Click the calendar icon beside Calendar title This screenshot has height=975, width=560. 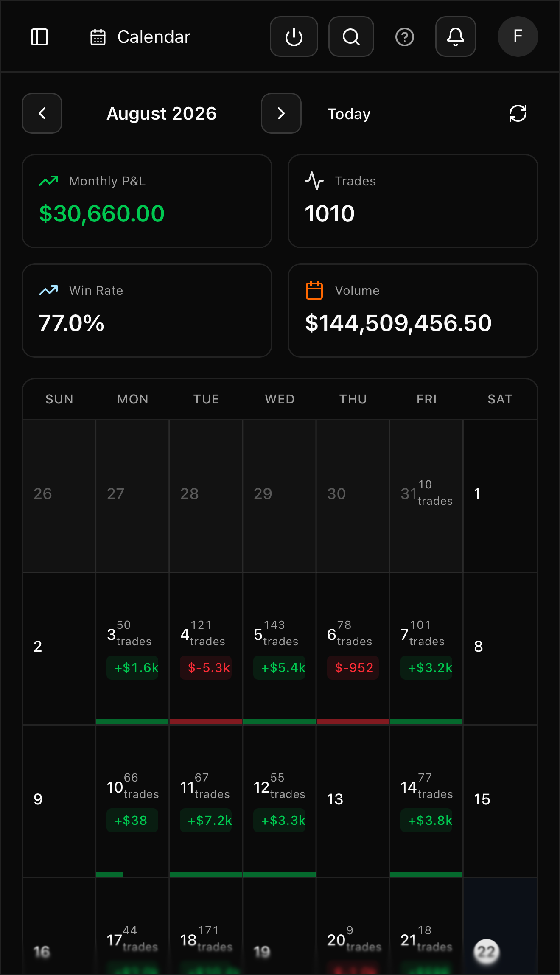click(x=98, y=37)
